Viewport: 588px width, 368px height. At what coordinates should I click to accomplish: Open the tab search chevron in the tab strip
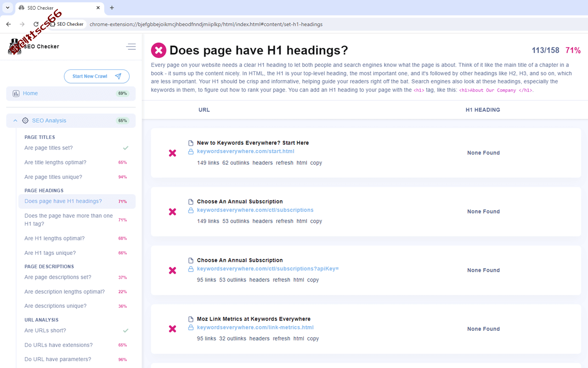(8, 8)
